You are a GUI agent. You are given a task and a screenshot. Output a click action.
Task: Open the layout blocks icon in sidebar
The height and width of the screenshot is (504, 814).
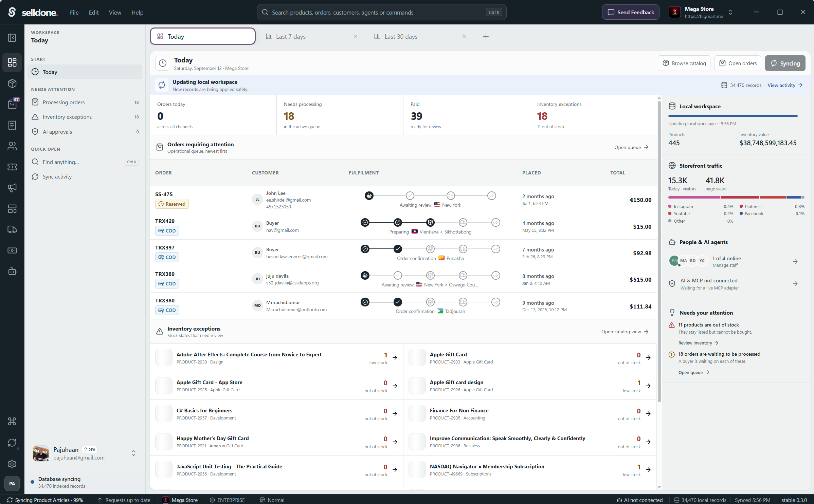click(x=12, y=209)
